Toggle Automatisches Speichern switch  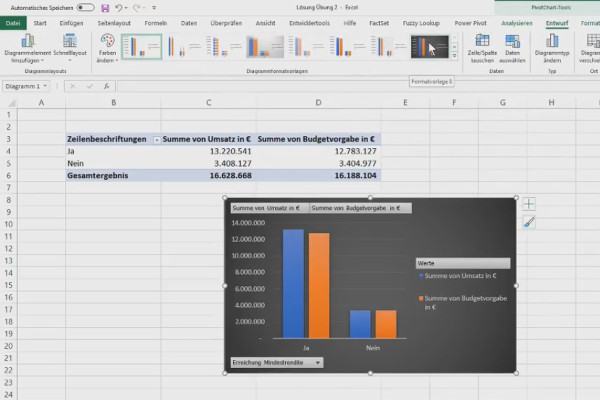tap(85, 8)
